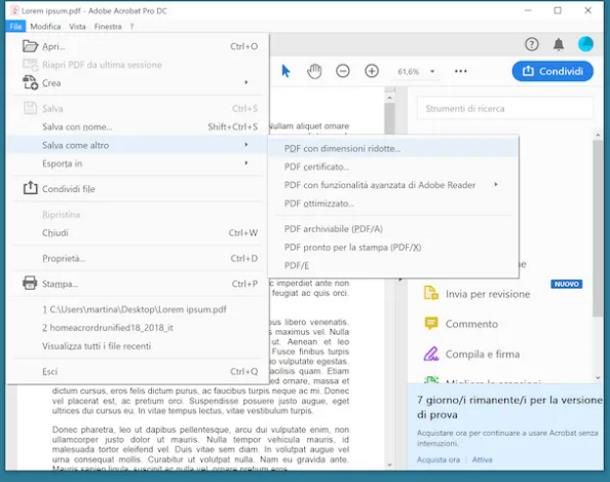Image resolution: width=610 pixels, height=482 pixels.
Task: Open the 61,6% zoom level dropdown
Action: point(432,72)
